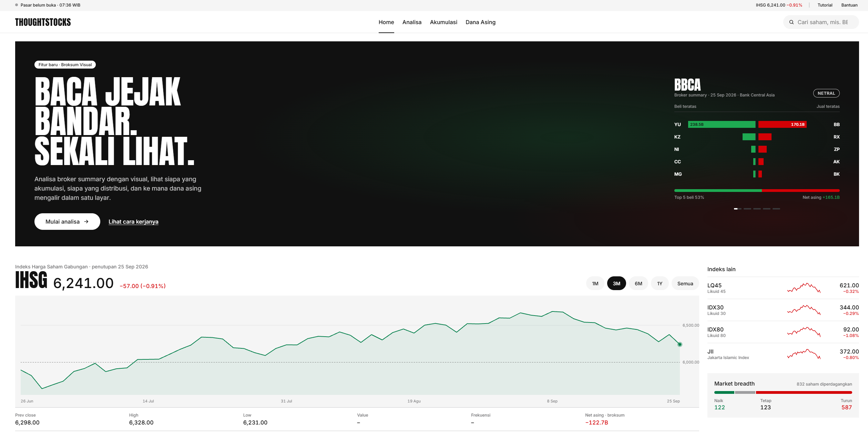
Task: Focus the Cari saham search field
Action: pyautogui.click(x=821, y=22)
